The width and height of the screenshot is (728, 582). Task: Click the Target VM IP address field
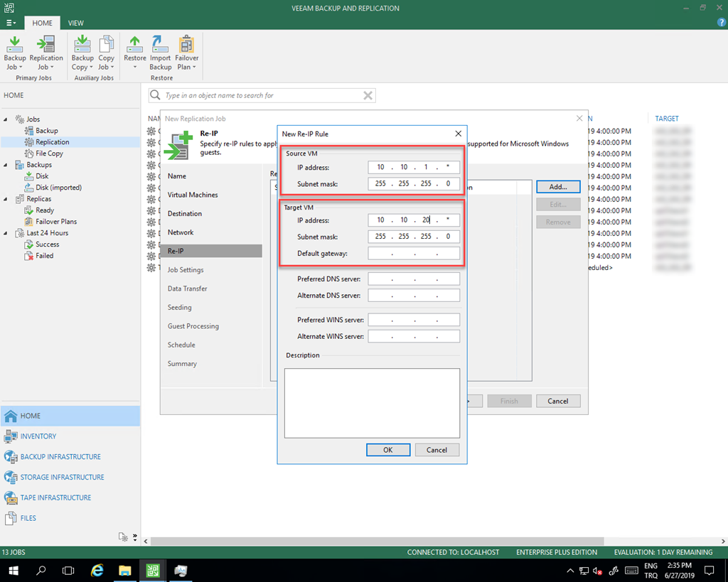[x=414, y=220]
